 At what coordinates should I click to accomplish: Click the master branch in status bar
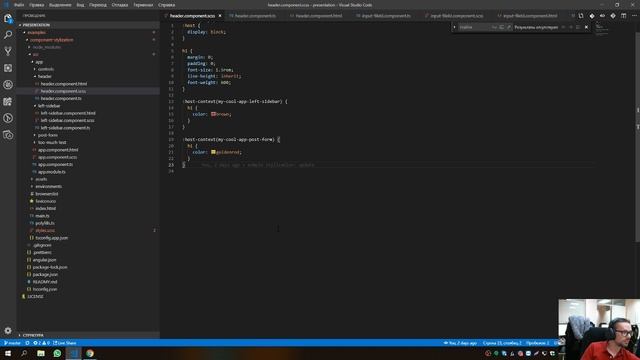pos(12,343)
